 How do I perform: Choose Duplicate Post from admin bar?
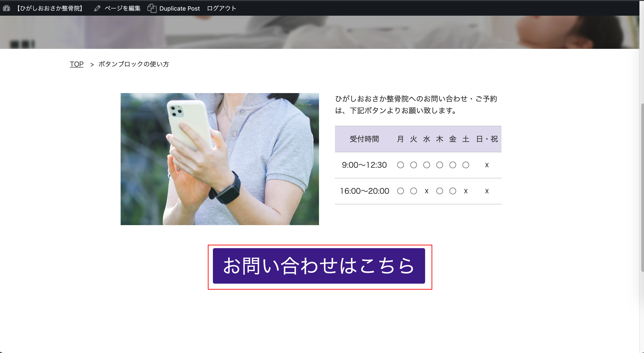click(x=179, y=9)
